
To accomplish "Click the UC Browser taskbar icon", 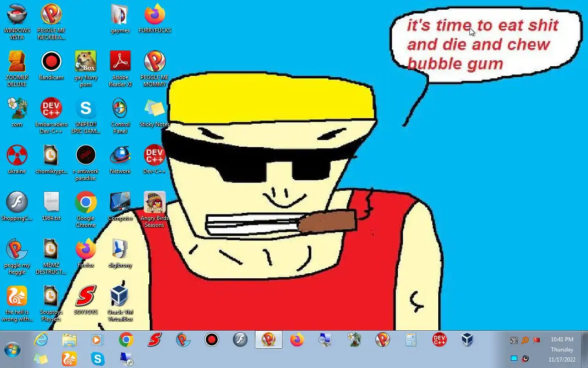I will coord(69,359).
